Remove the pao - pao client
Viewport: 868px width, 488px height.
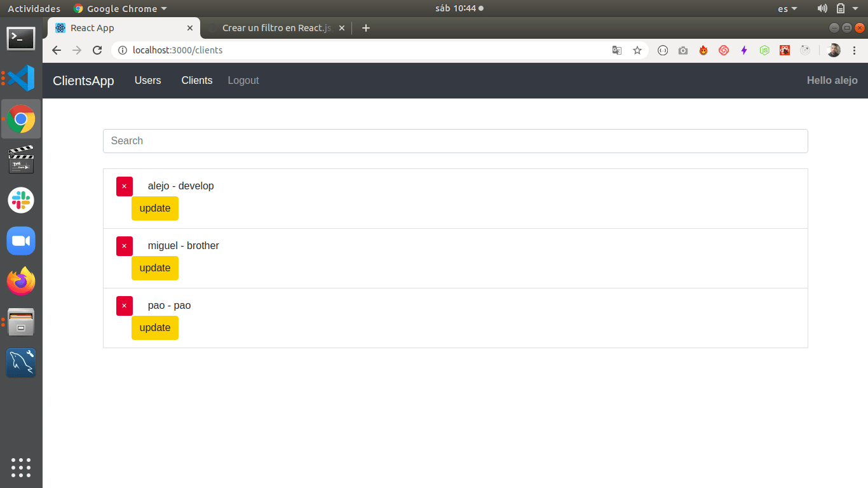click(x=124, y=306)
